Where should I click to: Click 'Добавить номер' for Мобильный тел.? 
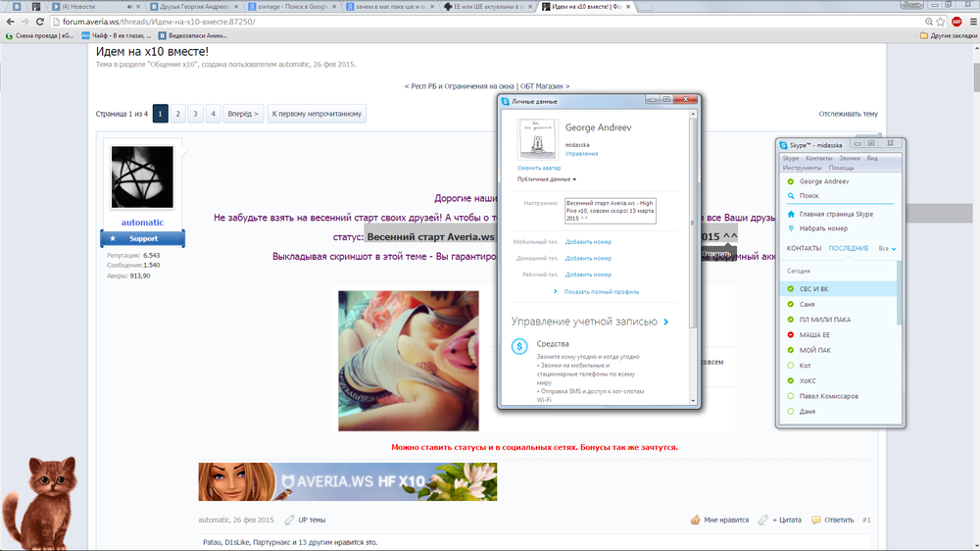pyautogui.click(x=588, y=242)
